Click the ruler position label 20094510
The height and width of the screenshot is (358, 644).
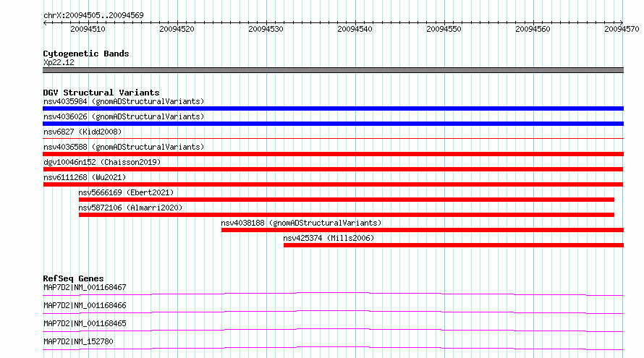coord(88,29)
